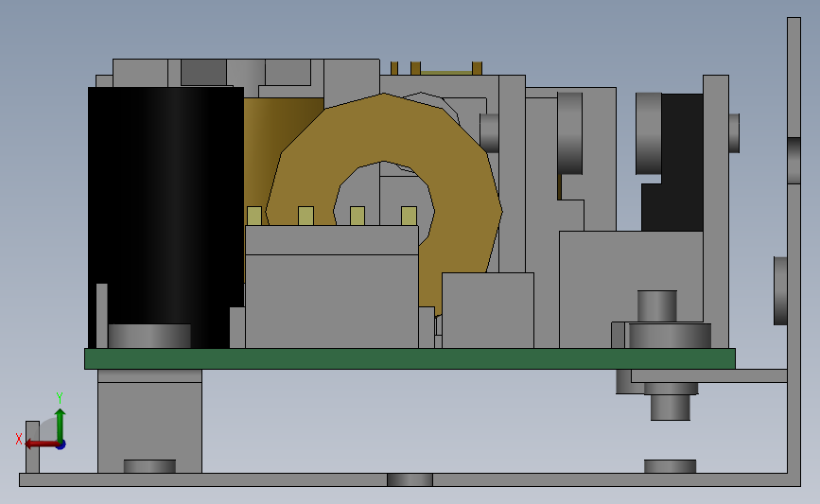Select the screw head in the base plate center
Screen dimensions: 820x504
click(x=410, y=479)
